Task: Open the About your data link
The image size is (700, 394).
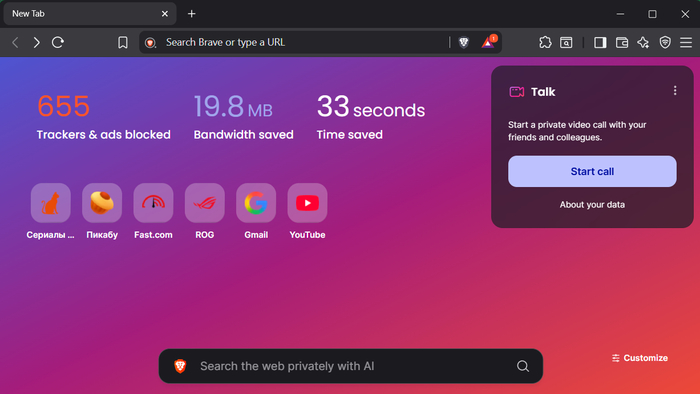Action: (592, 204)
